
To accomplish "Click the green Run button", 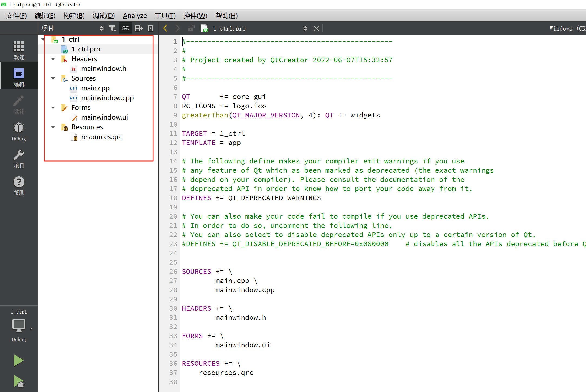I will (x=19, y=361).
